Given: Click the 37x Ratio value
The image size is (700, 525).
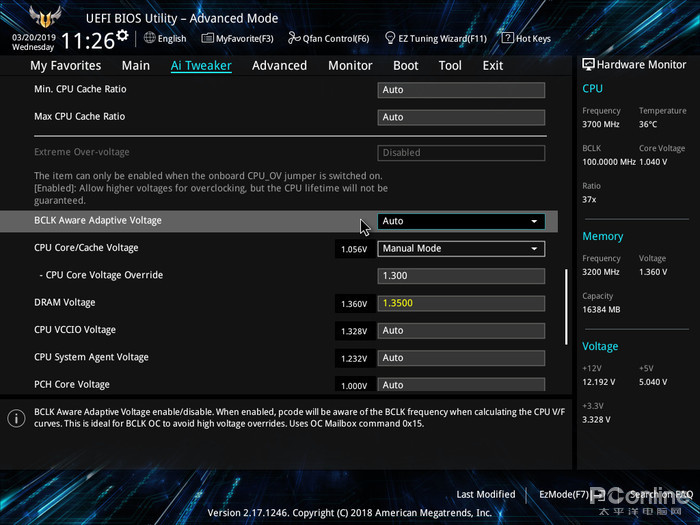Looking at the screenshot, I should [x=589, y=200].
